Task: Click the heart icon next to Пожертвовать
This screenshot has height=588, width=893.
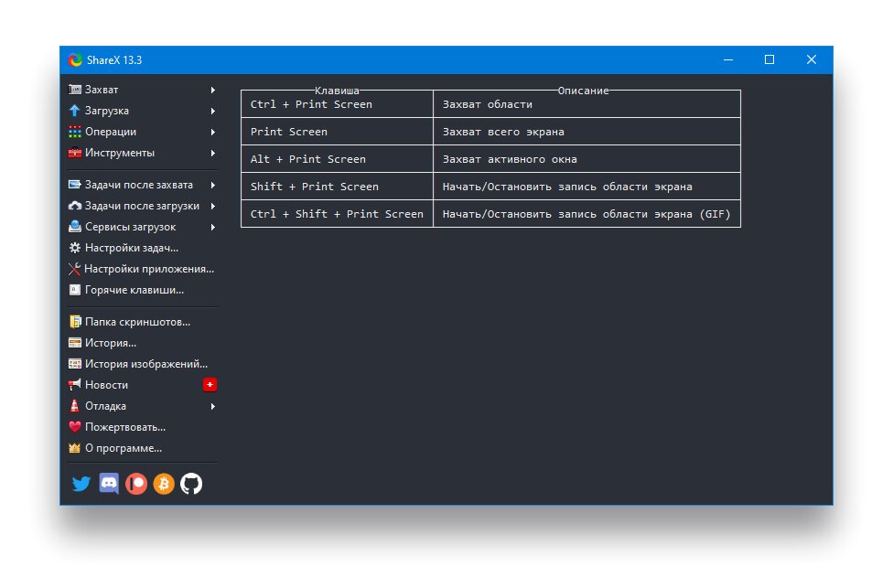Action: pyautogui.click(x=75, y=427)
